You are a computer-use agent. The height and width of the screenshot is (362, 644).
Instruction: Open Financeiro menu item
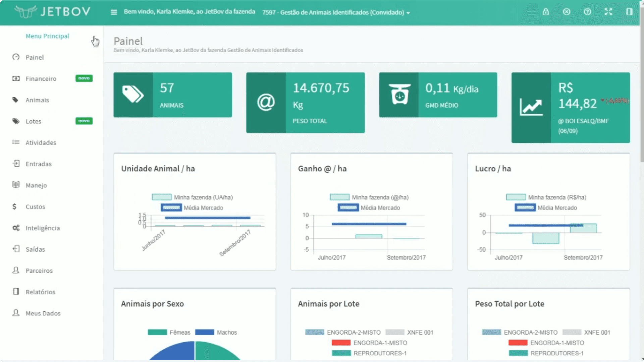point(41,79)
